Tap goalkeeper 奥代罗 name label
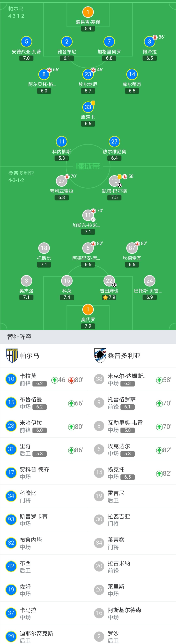Screen dimensions: 176x644 [88, 320]
